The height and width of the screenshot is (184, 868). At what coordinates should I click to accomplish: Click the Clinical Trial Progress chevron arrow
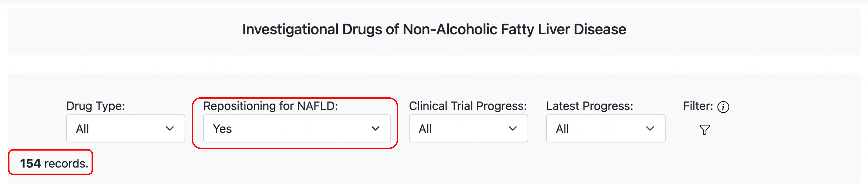point(513,129)
